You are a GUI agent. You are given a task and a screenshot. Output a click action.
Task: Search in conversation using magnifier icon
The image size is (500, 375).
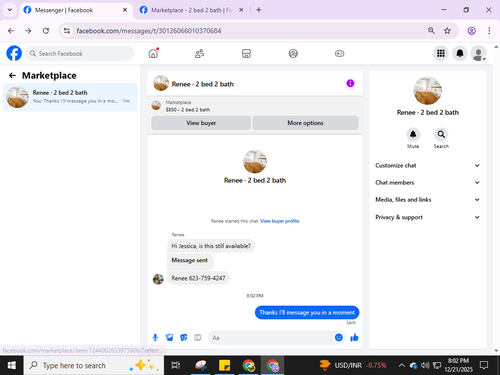coord(441,135)
